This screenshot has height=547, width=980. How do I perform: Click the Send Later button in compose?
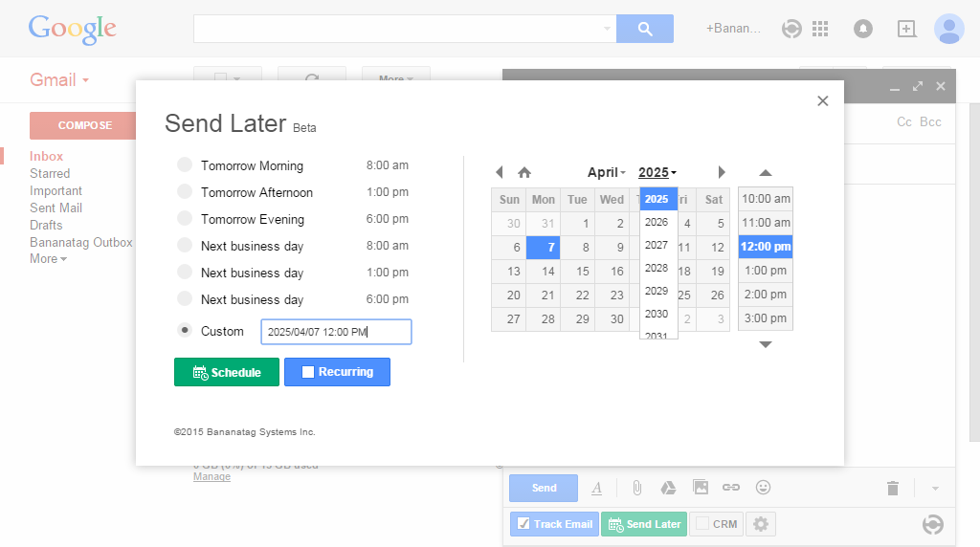644,524
